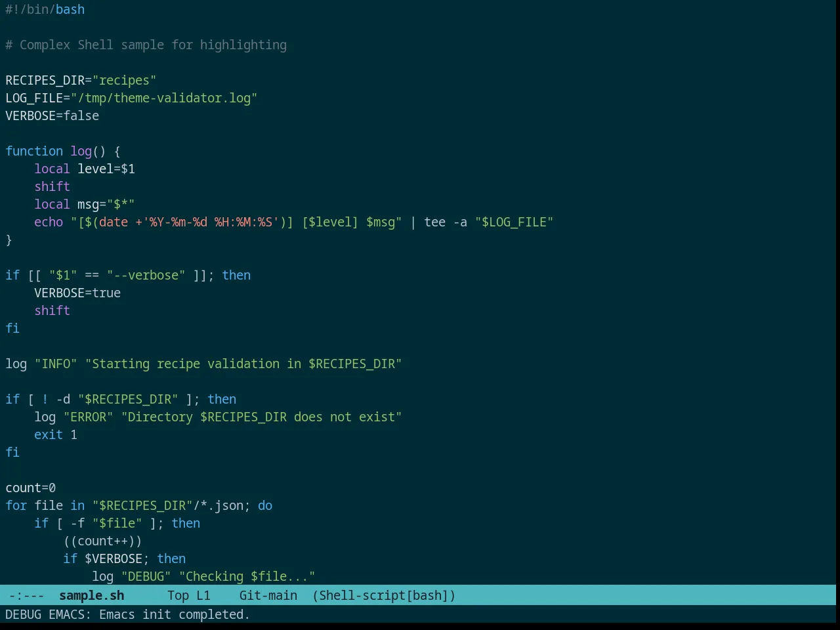Click the RECIPES_DIR variable assignment
This screenshot has width=840, height=630.
(x=81, y=80)
